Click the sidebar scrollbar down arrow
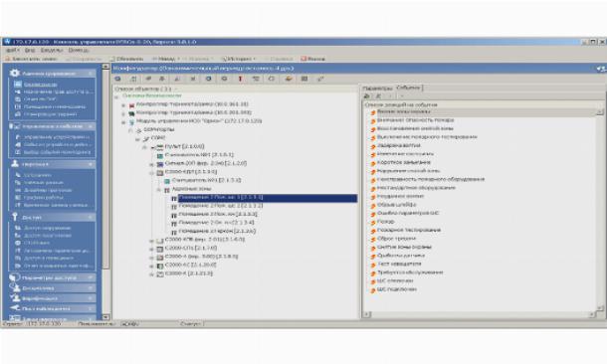The image size is (607, 364). [x=105, y=317]
